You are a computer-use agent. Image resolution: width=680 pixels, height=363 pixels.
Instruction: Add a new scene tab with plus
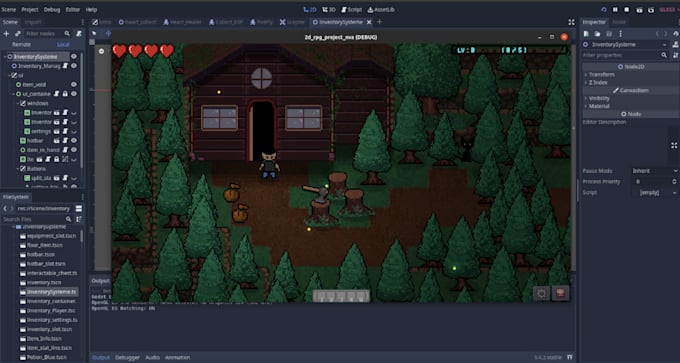click(x=379, y=22)
